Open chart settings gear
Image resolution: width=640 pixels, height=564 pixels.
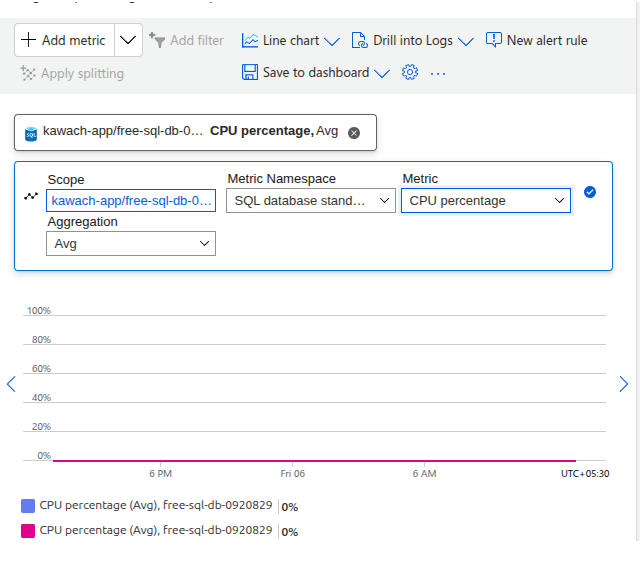coord(410,72)
